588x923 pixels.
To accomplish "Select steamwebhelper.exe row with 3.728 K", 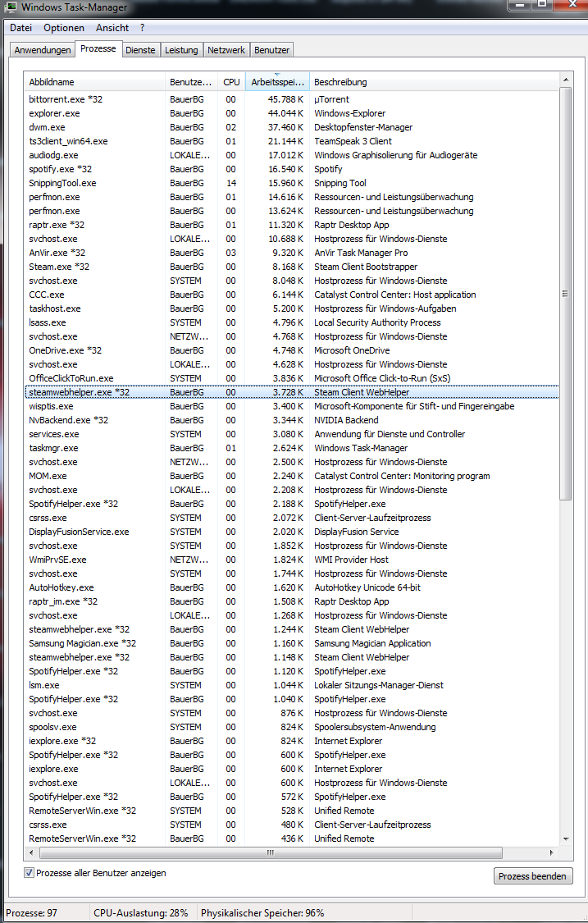I will click(x=291, y=392).
